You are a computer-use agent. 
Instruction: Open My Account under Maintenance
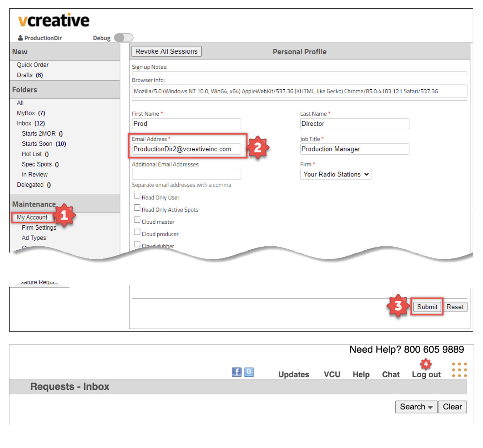(32, 217)
